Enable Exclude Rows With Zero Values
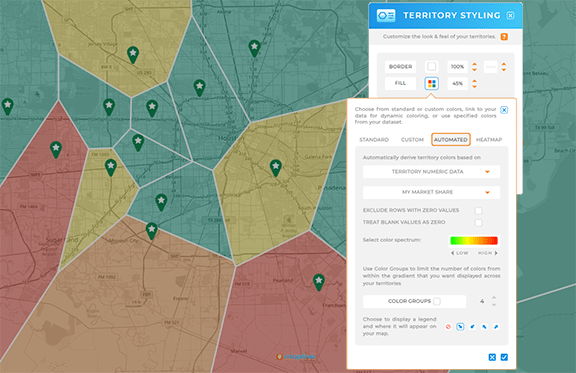 coord(478,211)
